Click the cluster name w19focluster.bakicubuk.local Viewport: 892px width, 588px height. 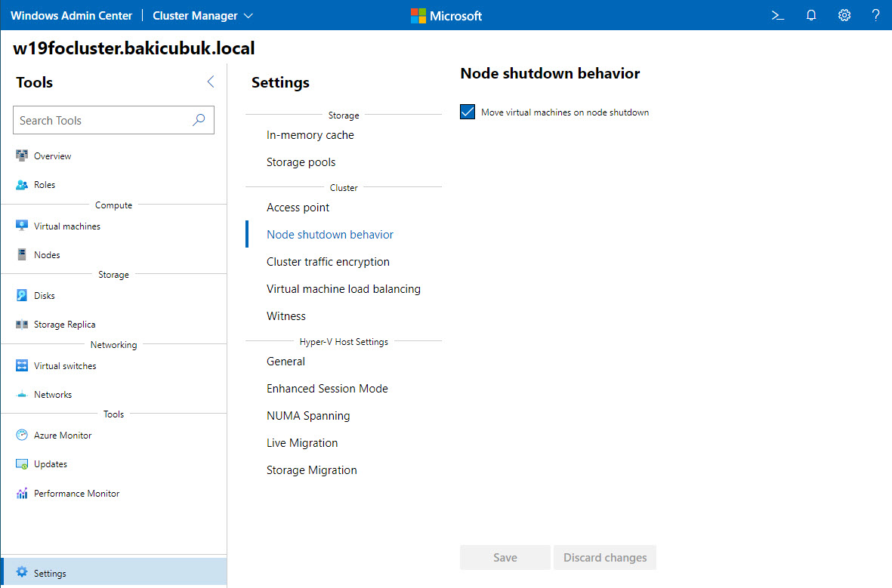click(x=134, y=48)
